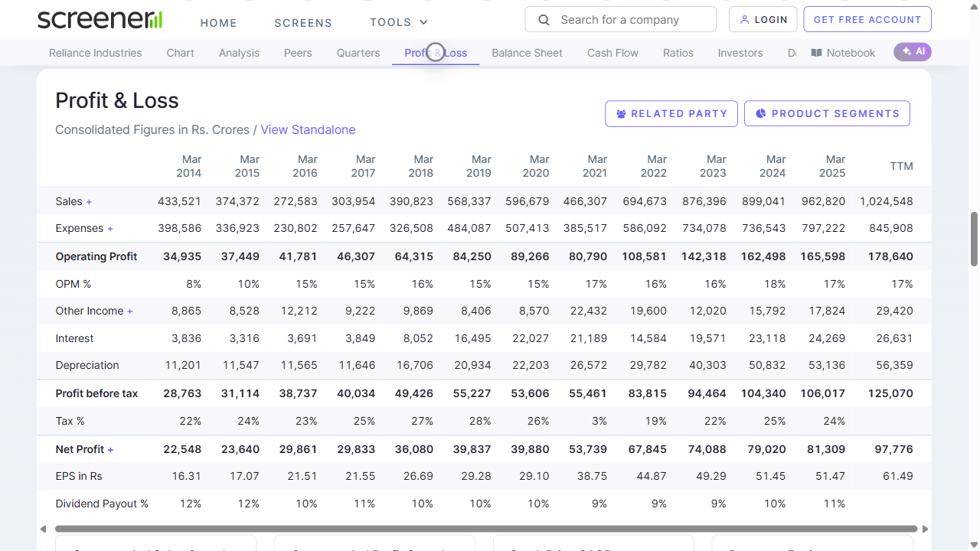Expand the Expenses row details
The width and height of the screenshot is (980, 551).
tap(110, 228)
